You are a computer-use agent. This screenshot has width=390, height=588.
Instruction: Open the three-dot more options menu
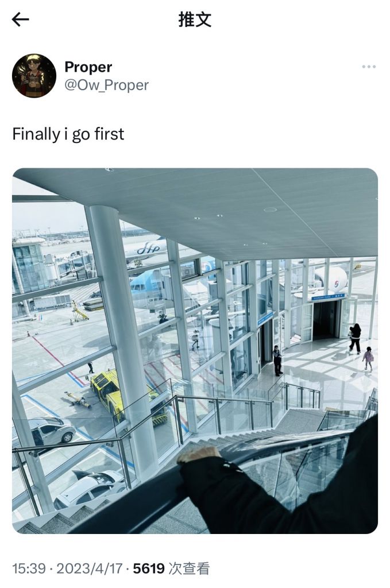pos(369,67)
